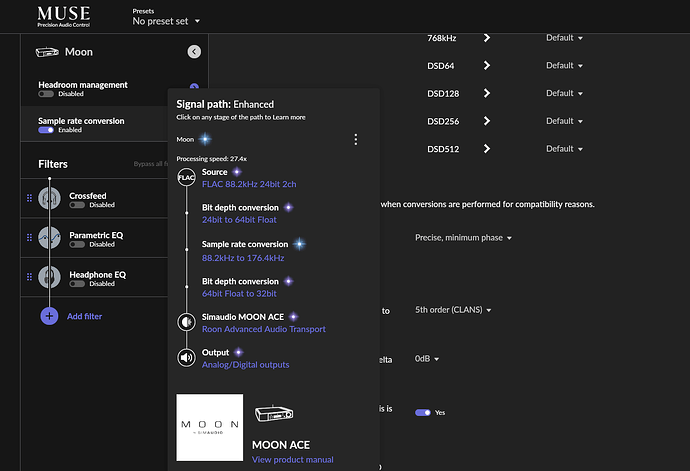Open the three-dot menu in signal path

(356, 140)
